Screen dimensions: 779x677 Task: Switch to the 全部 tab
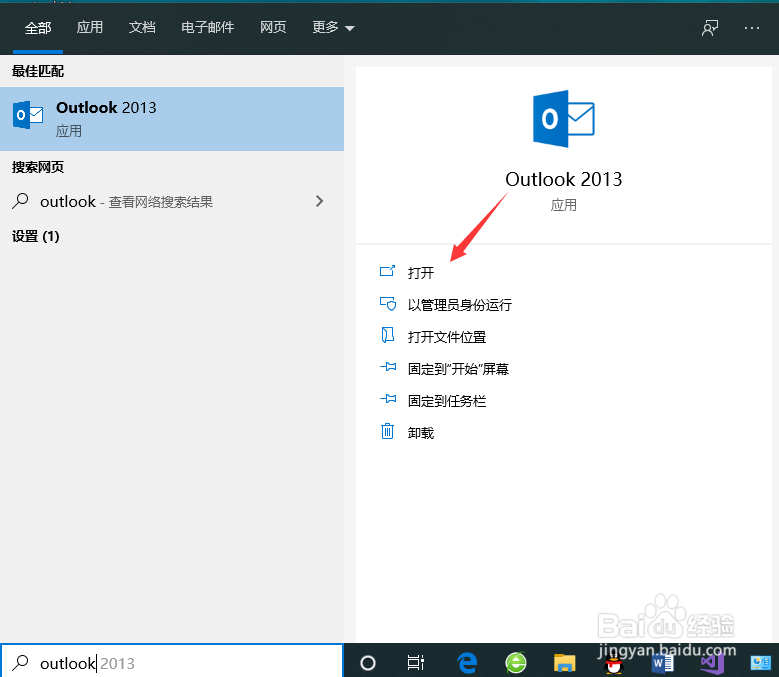point(38,28)
